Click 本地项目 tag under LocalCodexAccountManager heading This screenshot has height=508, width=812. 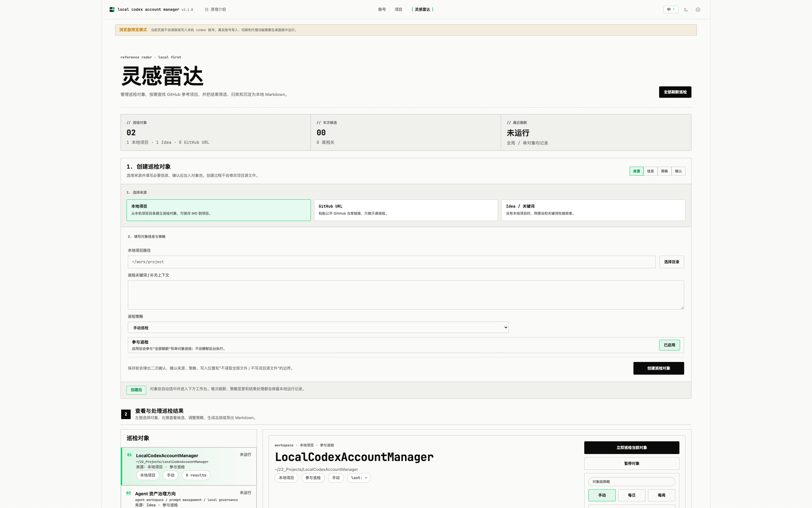(286, 478)
